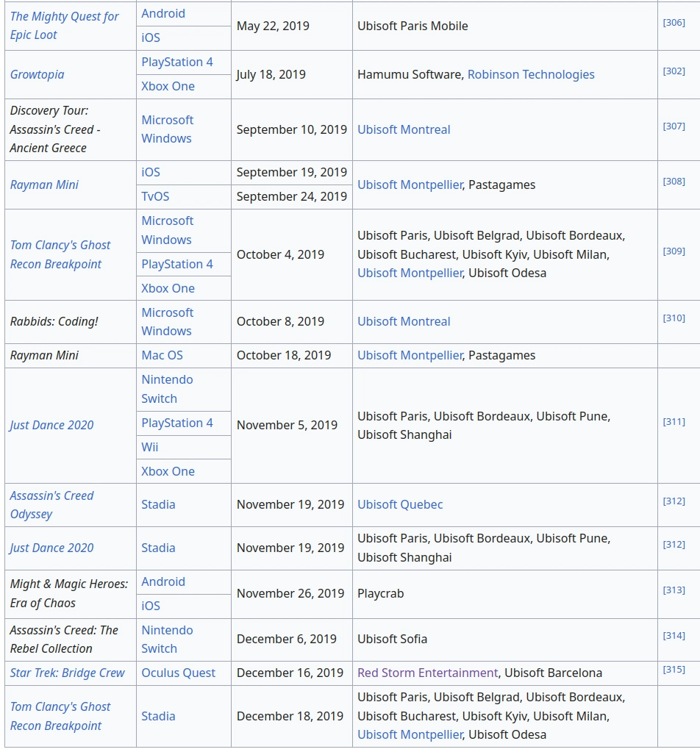Click Xbox One in Ghost Recon Breakpoint row

168,288
